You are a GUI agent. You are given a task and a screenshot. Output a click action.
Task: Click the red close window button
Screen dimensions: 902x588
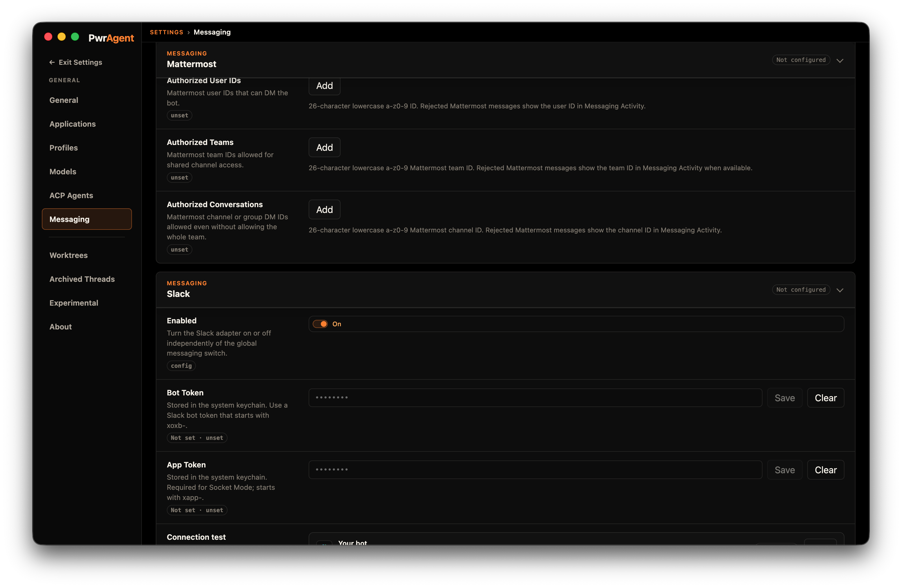click(x=48, y=37)
